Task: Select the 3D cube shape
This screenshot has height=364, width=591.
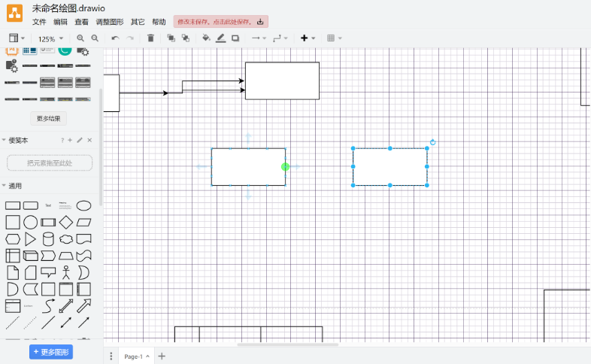Action: tap(31, 256)
